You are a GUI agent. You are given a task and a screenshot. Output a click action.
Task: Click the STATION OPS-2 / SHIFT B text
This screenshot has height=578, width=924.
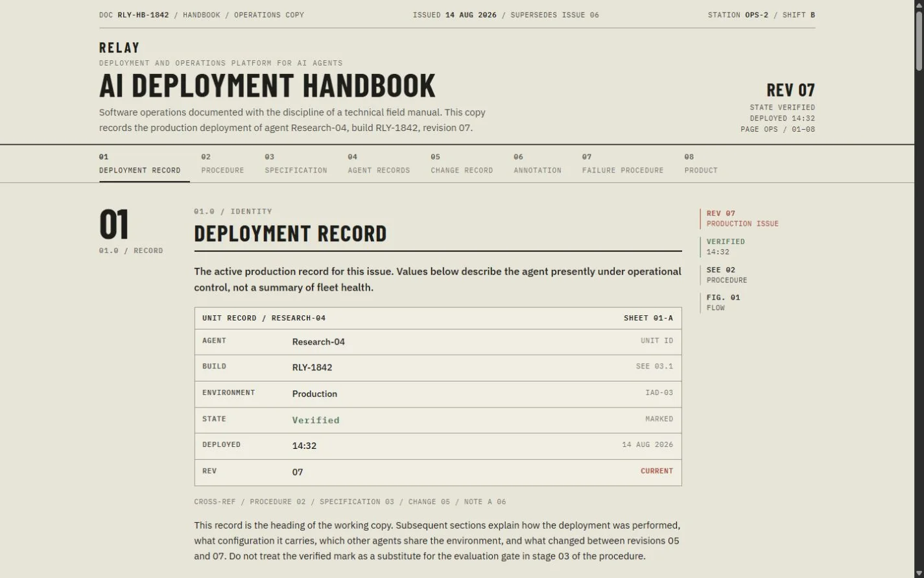point(761,15)
